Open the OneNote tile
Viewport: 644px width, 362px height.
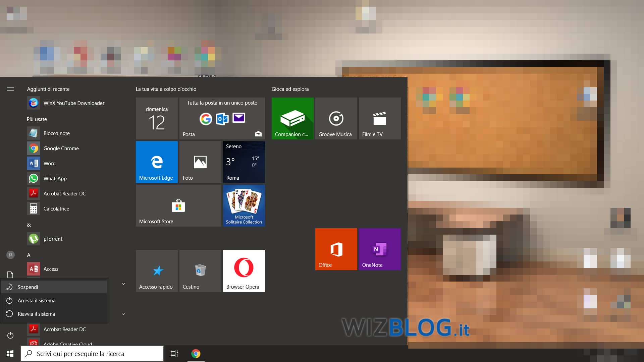tap(380, 249)
